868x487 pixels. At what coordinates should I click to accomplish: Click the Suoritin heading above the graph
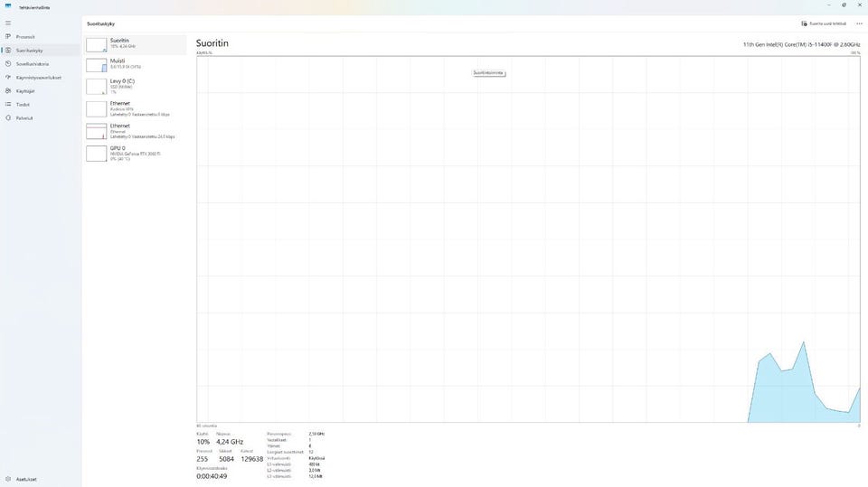pos(212,43)
